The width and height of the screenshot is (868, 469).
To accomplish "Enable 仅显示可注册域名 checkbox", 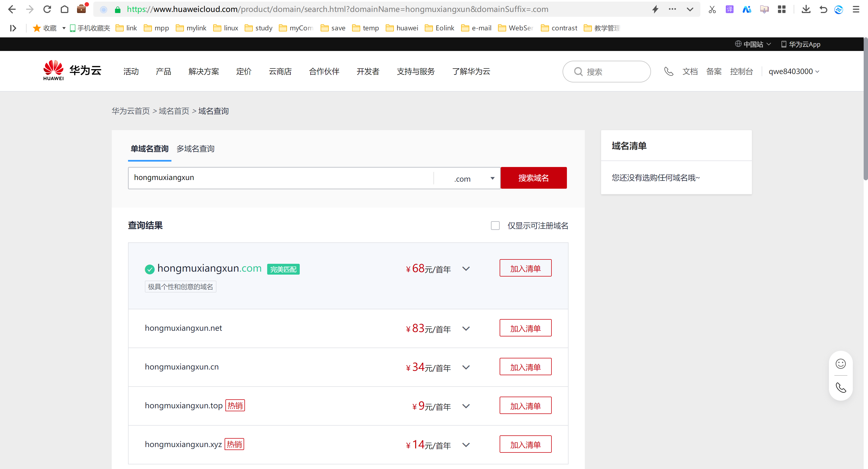I will 495,226.
